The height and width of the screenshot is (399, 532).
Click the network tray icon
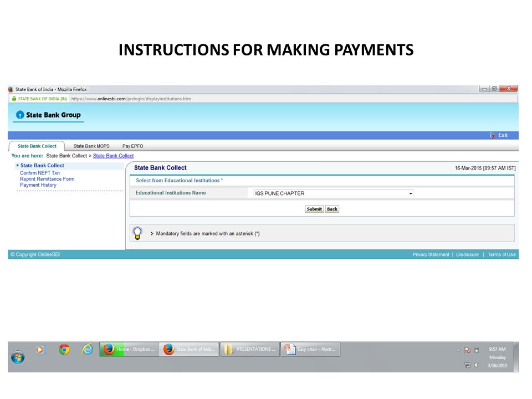pyautogui.click(x=467, y=365)
